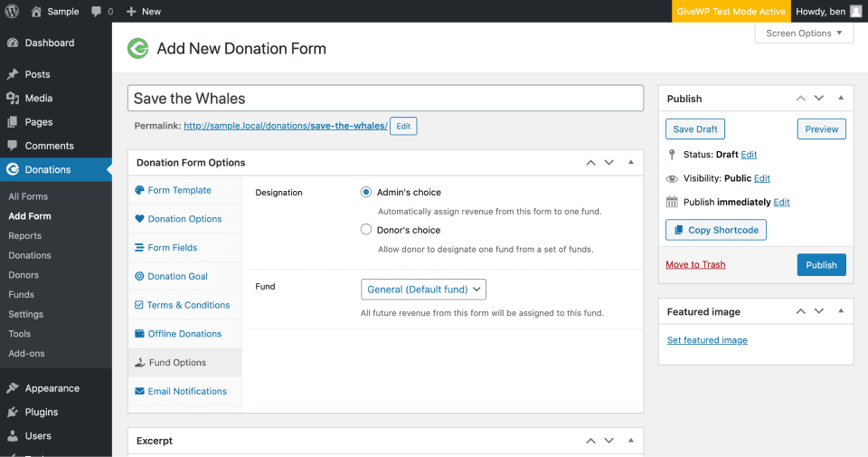The height and width of the screenshot is (457, 868).
Task: Click the Comments icon in sidebar
Action: coord(13,146)
